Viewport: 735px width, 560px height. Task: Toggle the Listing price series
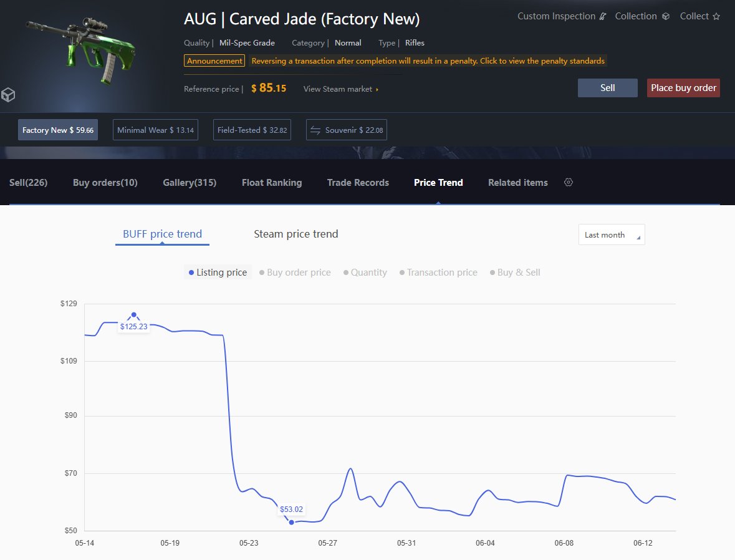(x=218, y=273)
